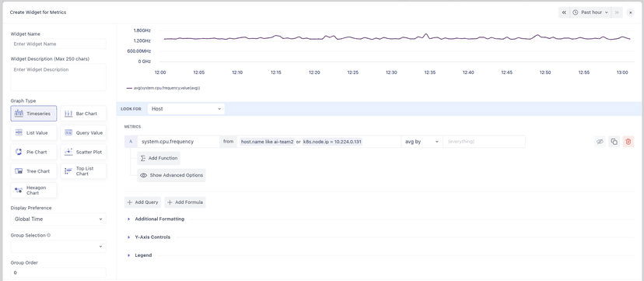Click the 12:35 time axis label
The width and height of the screenshot is (644, 281).
tap(429, 72)
